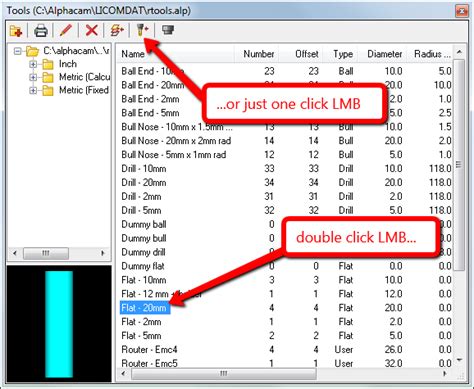Click the tool list scrollbar up arrow

[x=459, y=52]
